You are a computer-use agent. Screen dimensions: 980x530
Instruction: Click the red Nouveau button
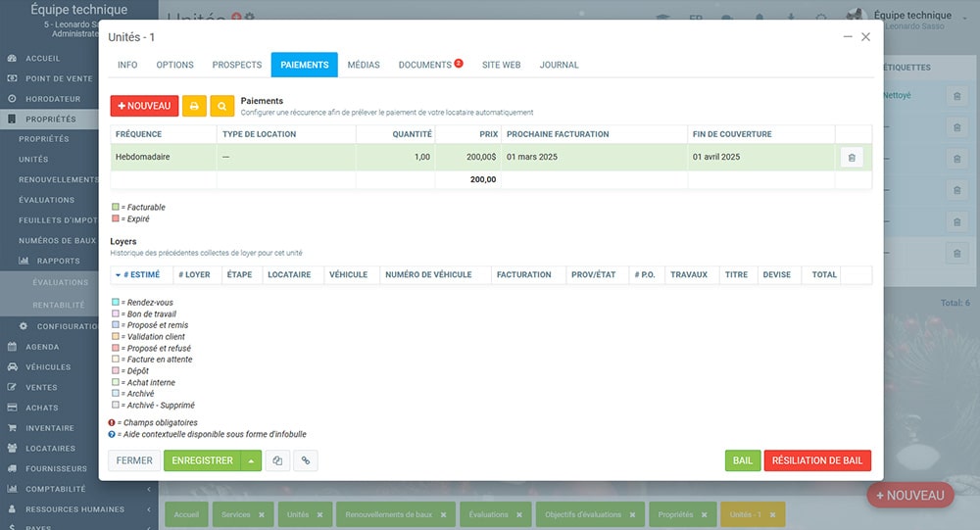click(x=144, y=106)
